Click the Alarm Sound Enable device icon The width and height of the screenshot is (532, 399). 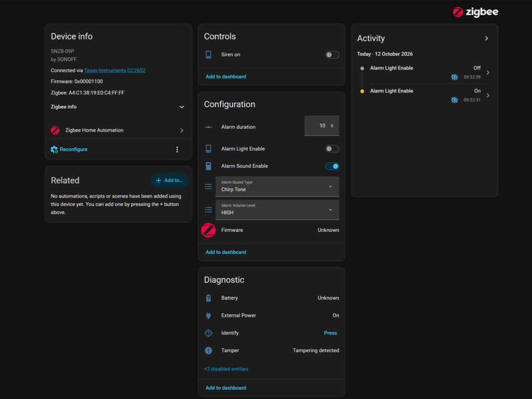pyautogui.click(x=208, y=166)
